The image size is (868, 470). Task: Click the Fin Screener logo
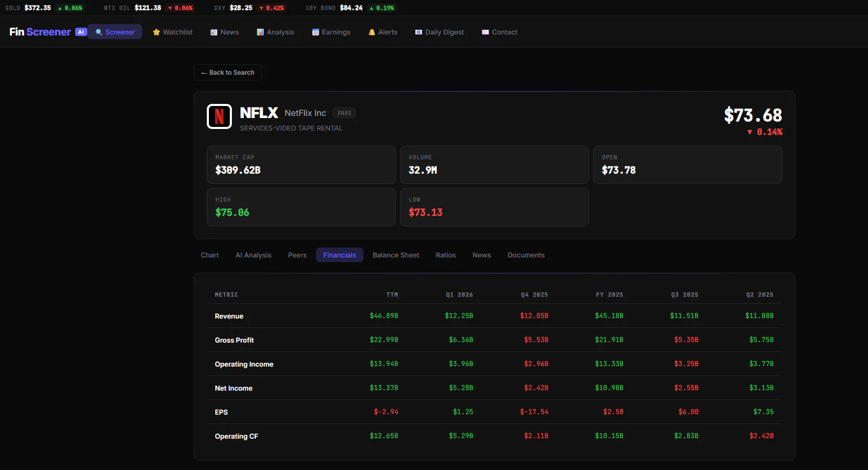pyautogui.click(x=40, y=32)
